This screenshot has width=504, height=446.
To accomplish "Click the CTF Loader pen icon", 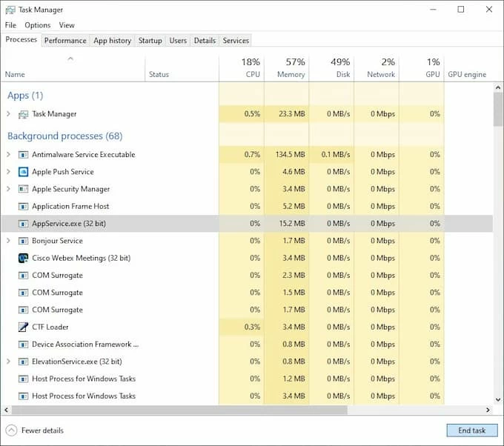I will point(23,327).
